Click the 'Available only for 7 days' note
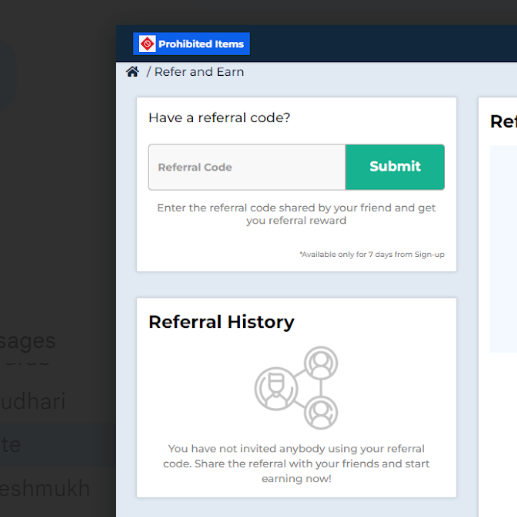517x517 pixels. pos(372,254)
